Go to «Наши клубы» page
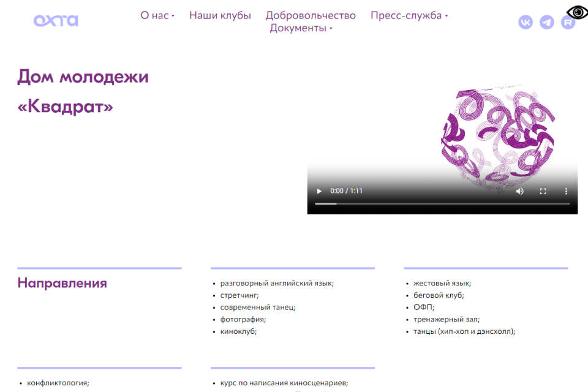The height and width of the screenshot is (392, 588). click(x=220, y=15)
